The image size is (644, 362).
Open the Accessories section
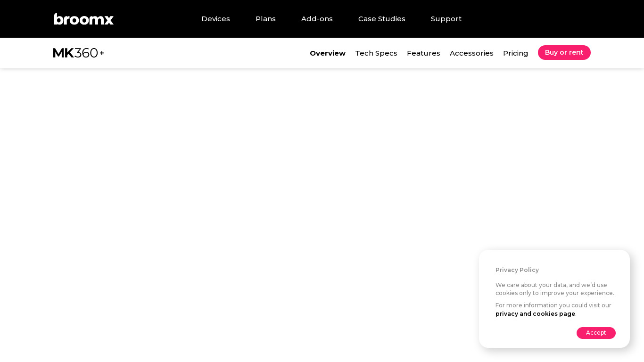471,53
